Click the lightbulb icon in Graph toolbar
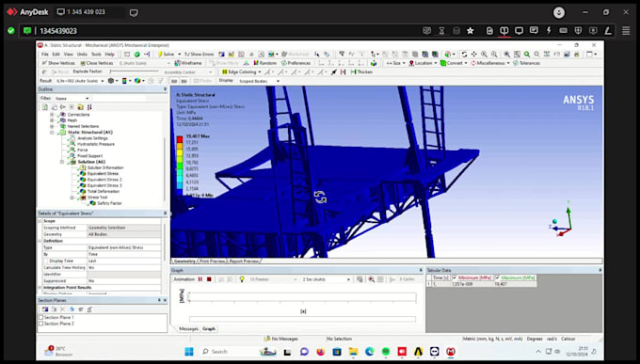 tap(242, 279)
